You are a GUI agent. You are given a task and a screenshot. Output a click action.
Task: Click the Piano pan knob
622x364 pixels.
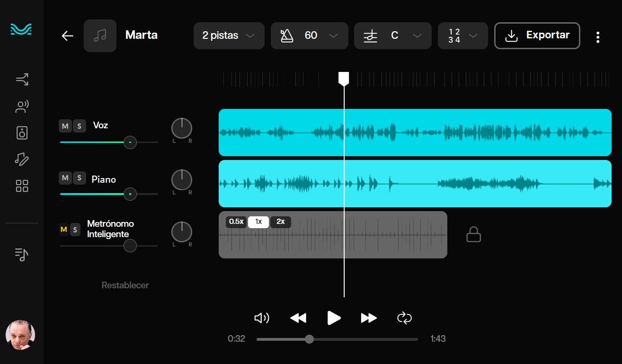click(x=182, y=180)
